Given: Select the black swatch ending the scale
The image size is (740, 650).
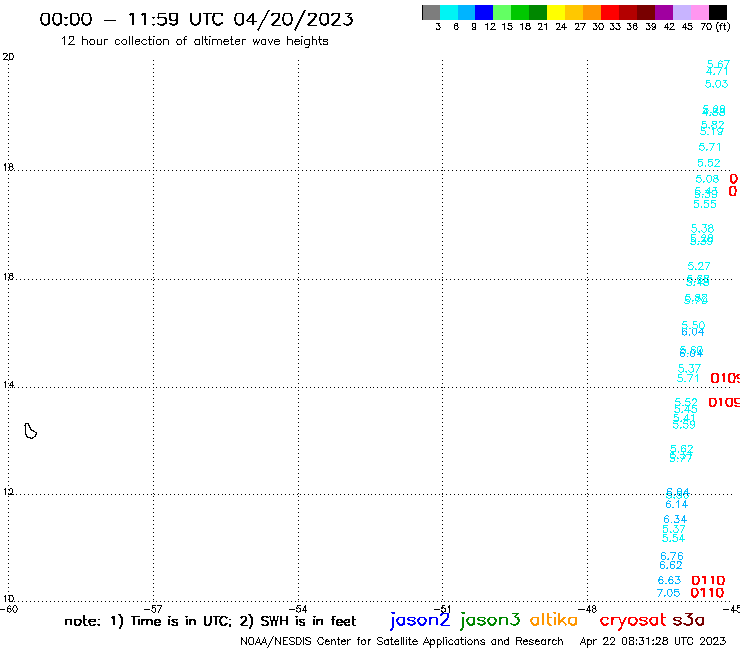Looking at the screenshot, I should (717, 12).
